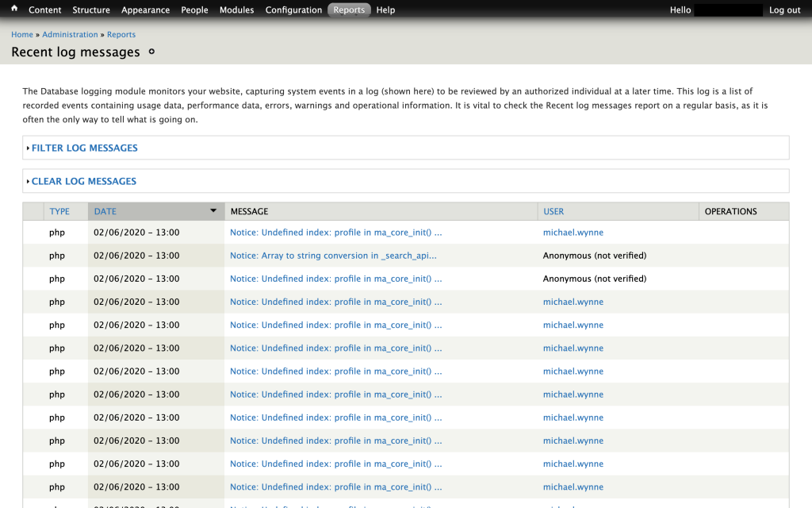Click the Message column header text

point(249,211)
